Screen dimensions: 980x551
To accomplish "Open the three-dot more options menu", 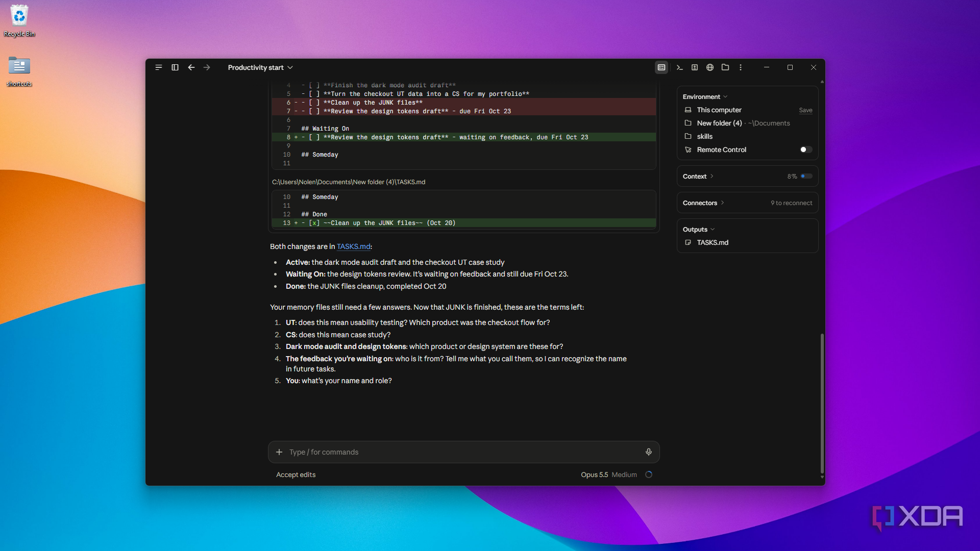I will pos(741,67).
